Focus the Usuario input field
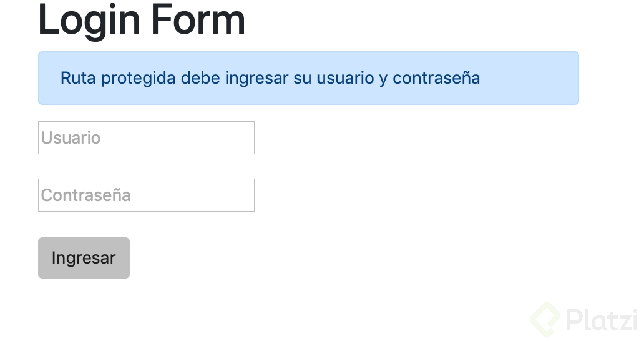Screen dimensions: 644x341 tap(146, 137)
